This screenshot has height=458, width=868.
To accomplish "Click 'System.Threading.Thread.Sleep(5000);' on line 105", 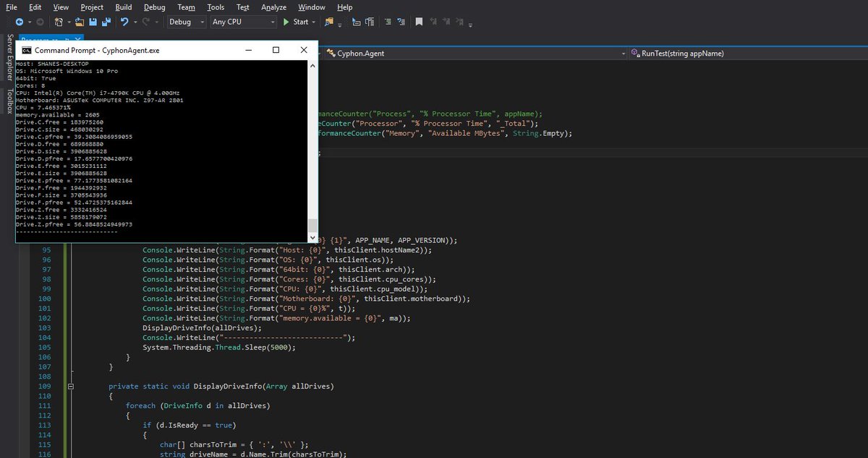I will coord(219,347).
